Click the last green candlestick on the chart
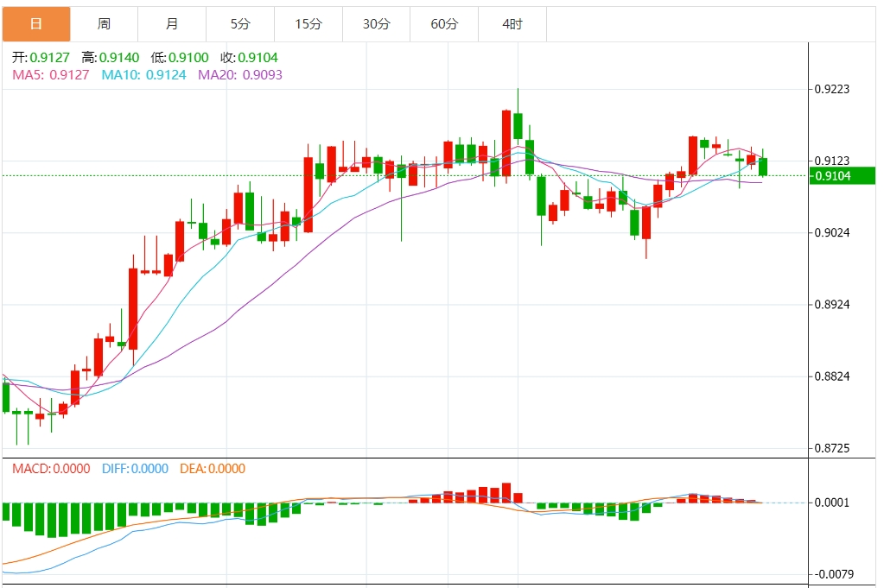Viewport: 884px width, 588px height. point(763,167)
